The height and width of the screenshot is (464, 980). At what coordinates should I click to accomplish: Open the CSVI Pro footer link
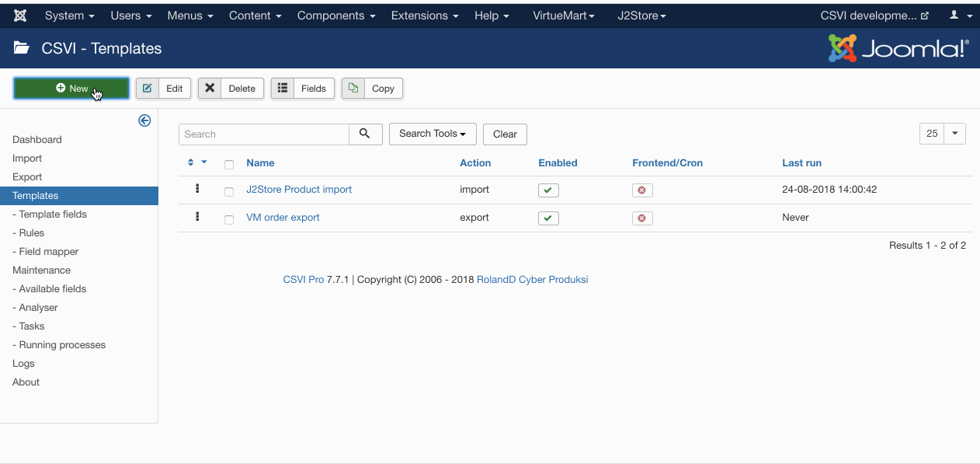[304, 280]
